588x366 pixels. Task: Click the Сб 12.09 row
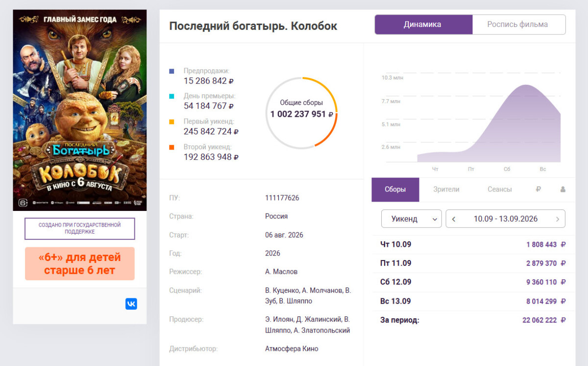pyautogui.click(x=473, y=282)
